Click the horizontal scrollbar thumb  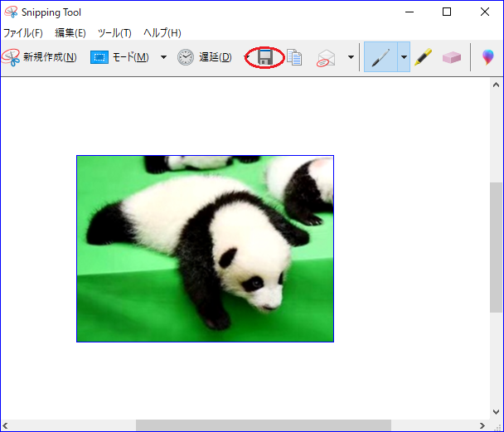[264, 425]
